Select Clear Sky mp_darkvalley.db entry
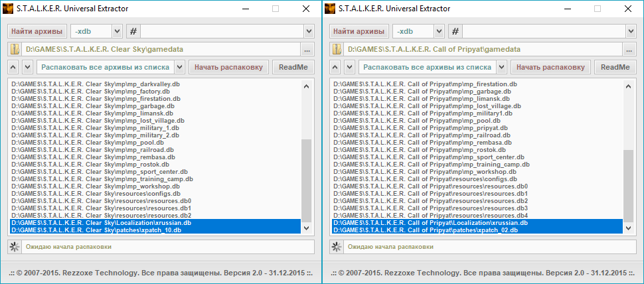Viewport: 644px width, 284px height. click(x=155, y=84)
